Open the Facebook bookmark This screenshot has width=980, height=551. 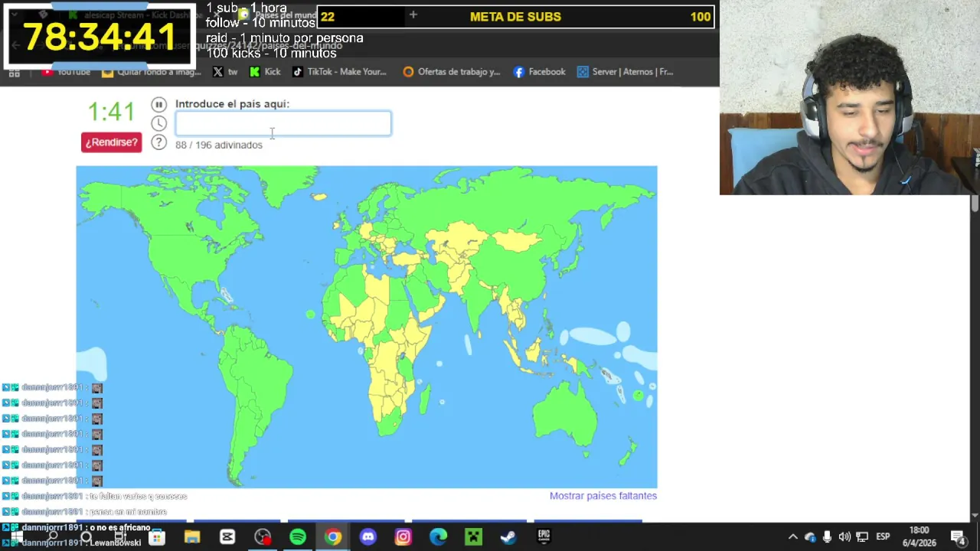(x=540, y=72)
